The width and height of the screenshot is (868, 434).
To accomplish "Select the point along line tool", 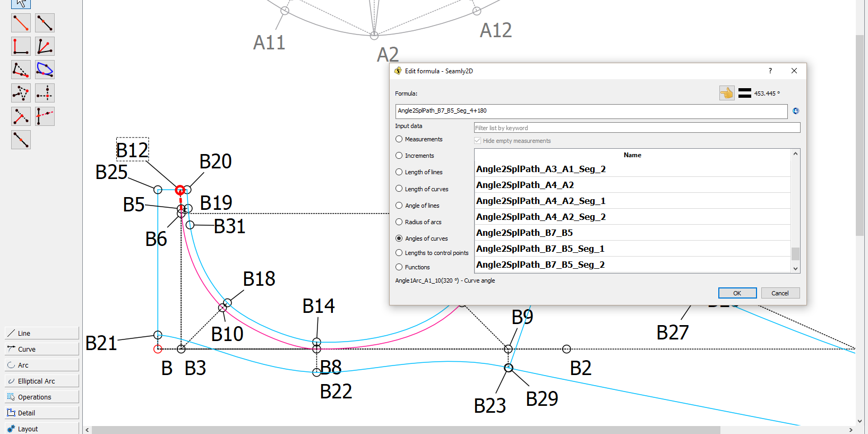I will [45, 23].
